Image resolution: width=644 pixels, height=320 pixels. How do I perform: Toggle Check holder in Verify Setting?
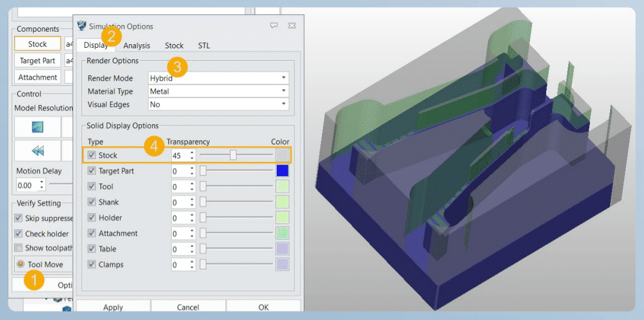[18, 233]
